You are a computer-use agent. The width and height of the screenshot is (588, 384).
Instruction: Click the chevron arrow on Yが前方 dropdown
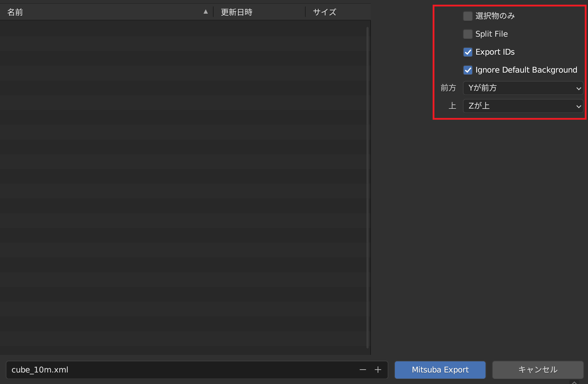click(578, 88)
